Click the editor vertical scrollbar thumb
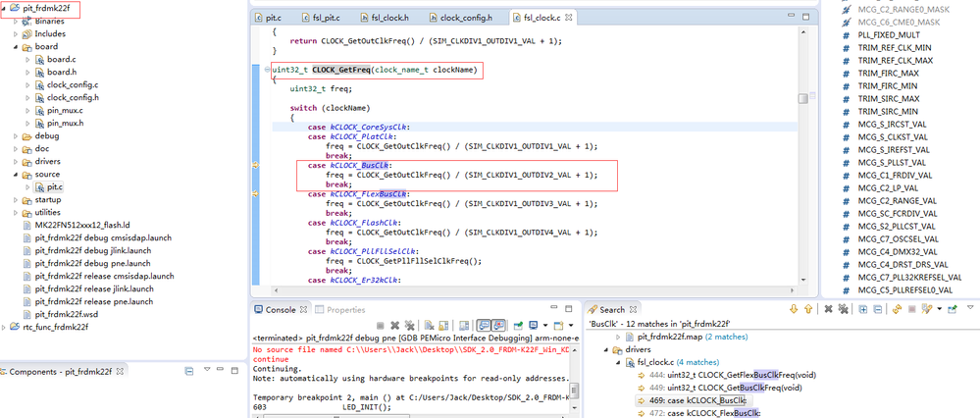Screen dimensions: 980x418 (x=803, y=98)
